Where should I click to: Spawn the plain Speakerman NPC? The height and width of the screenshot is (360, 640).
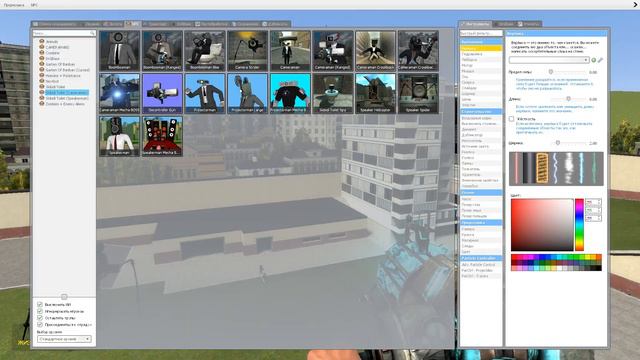pyautogui.click(x=119, y=136)
